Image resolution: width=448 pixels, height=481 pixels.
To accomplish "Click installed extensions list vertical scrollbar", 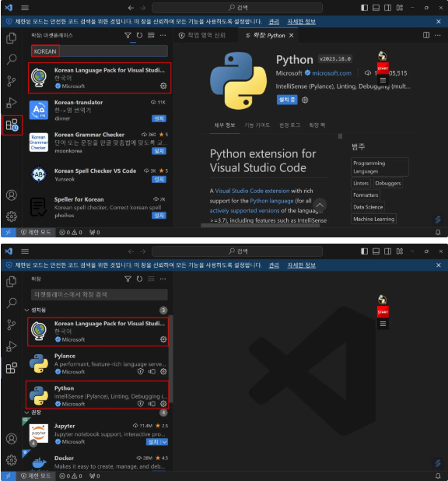I will point(170,359).
